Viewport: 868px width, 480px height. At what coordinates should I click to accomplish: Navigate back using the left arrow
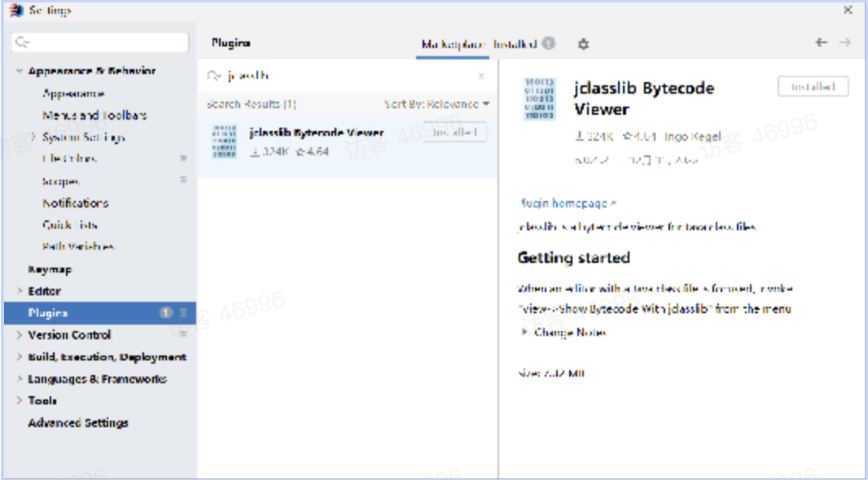[821, 42]
